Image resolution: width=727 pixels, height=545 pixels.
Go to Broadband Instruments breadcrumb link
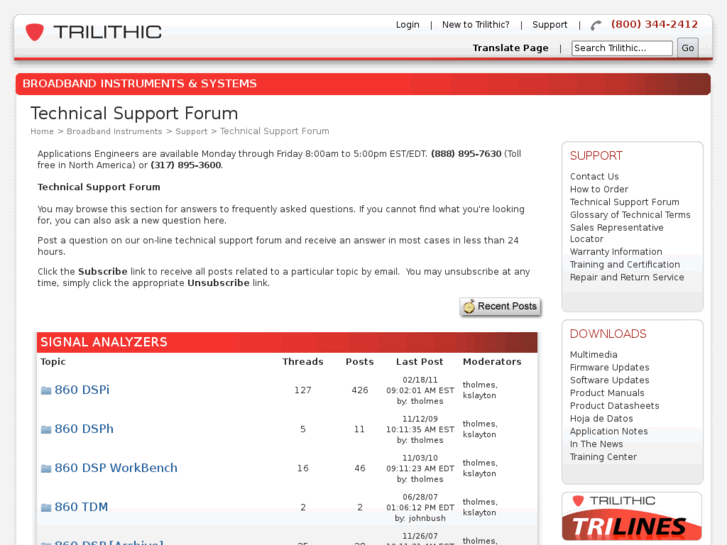[x=115, y=131]
